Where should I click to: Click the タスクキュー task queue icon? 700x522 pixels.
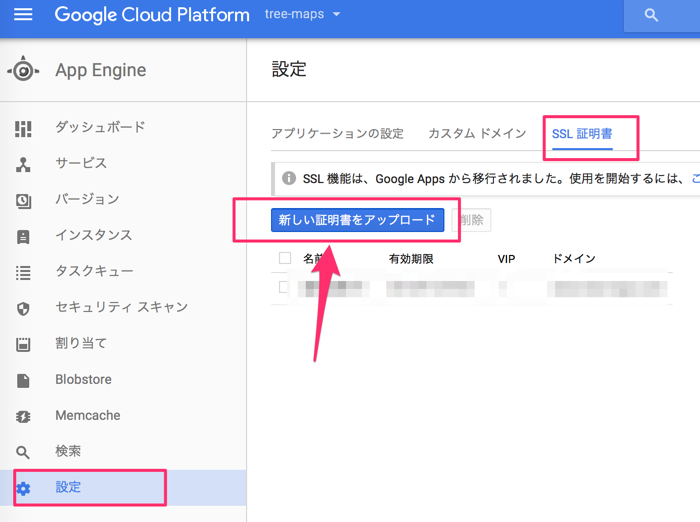tap(23, 273)
